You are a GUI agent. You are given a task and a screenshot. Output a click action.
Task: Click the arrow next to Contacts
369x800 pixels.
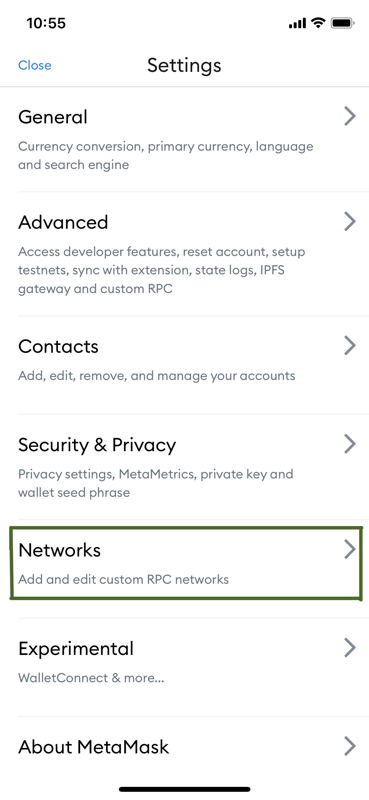coord(350,345)
